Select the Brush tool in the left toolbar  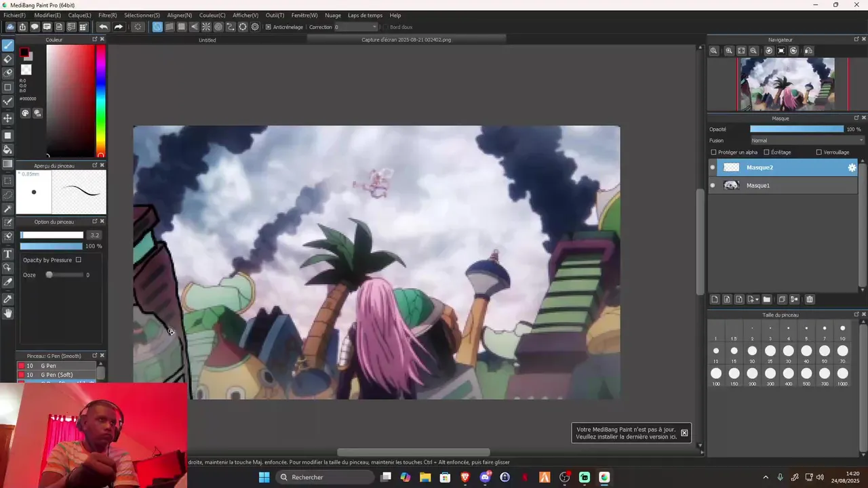click(x=8, y=45)
